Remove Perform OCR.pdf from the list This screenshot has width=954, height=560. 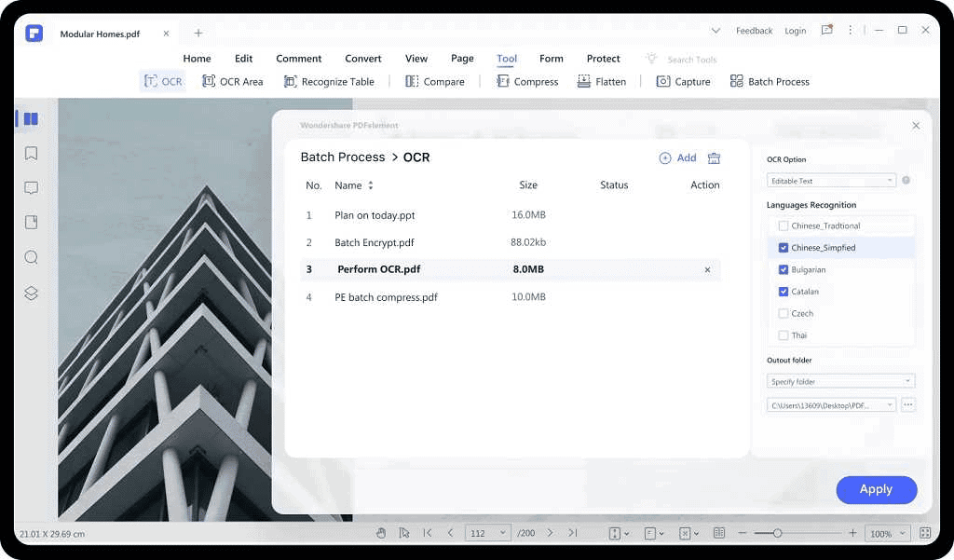coord(707,269)
